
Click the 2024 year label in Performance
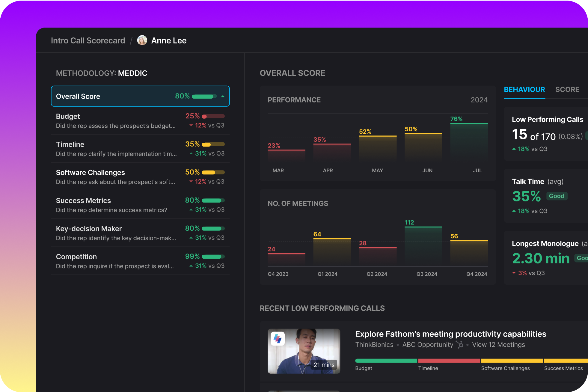point(479,100)
